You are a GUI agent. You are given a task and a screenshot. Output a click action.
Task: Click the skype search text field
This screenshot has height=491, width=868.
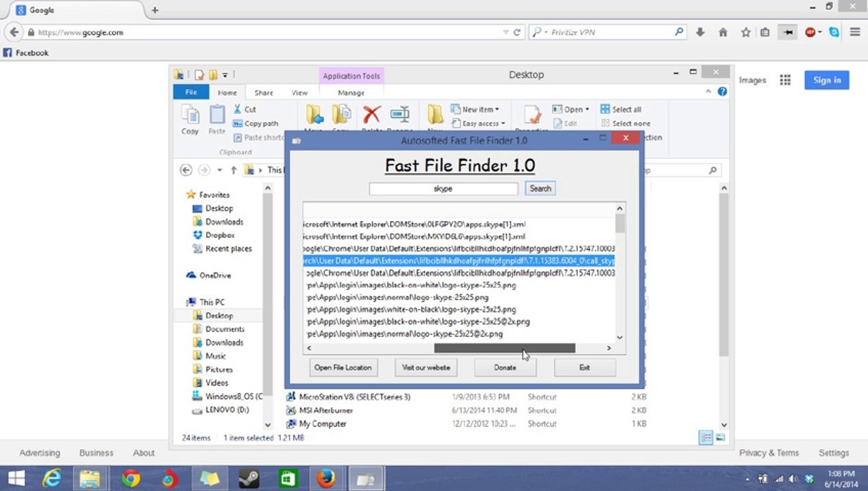tap(443, 188)
